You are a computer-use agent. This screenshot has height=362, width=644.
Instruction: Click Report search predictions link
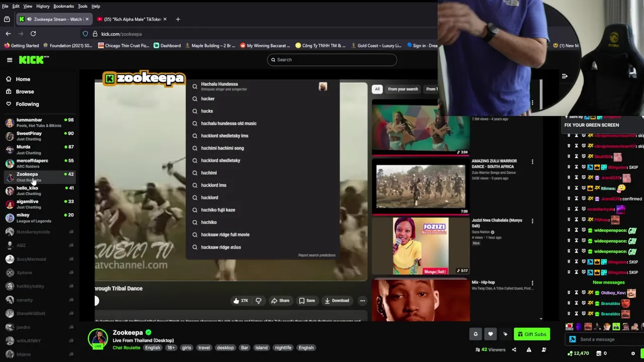pos(316,255)
